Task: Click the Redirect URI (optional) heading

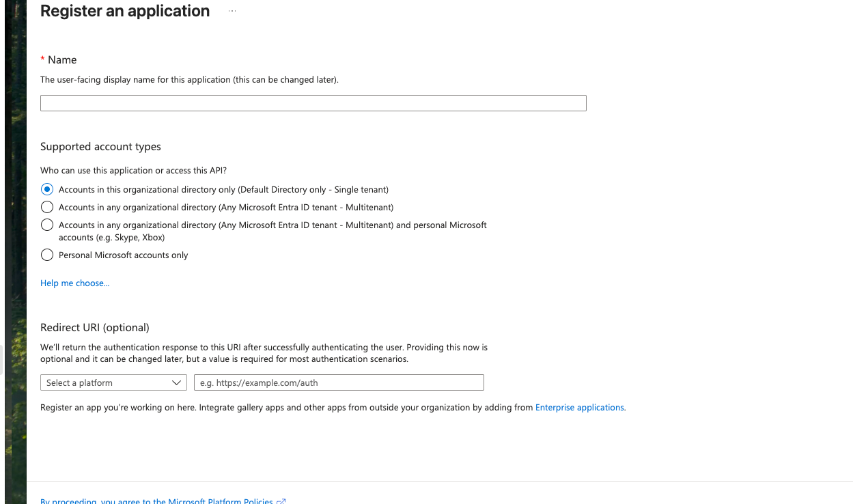Action: 95,327
